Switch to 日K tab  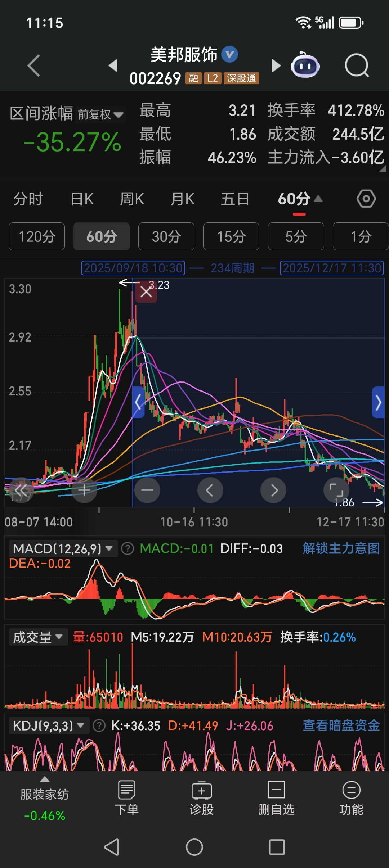(x=82, y=199)
